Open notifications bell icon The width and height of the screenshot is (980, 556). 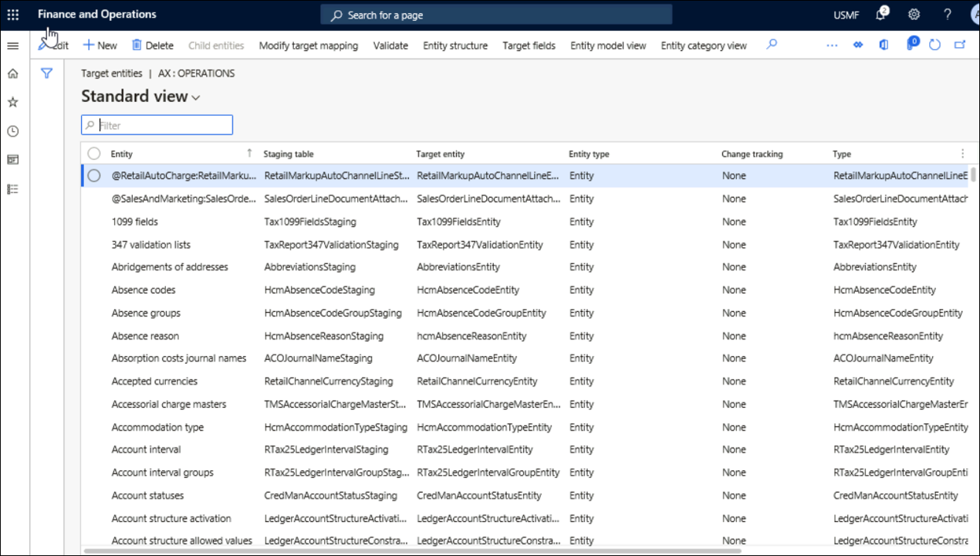click(881, 15)
